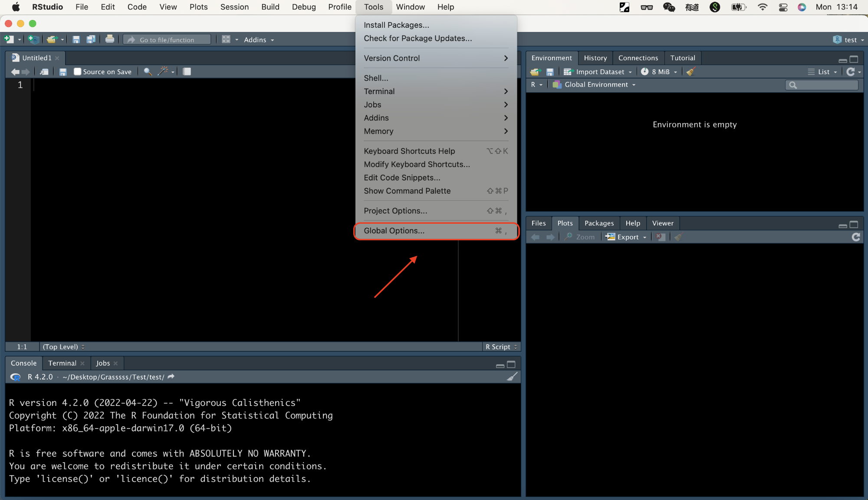Open the new file dropdown arrow
868x500 pixels.
pyautogui.click(x=20, y=40)
